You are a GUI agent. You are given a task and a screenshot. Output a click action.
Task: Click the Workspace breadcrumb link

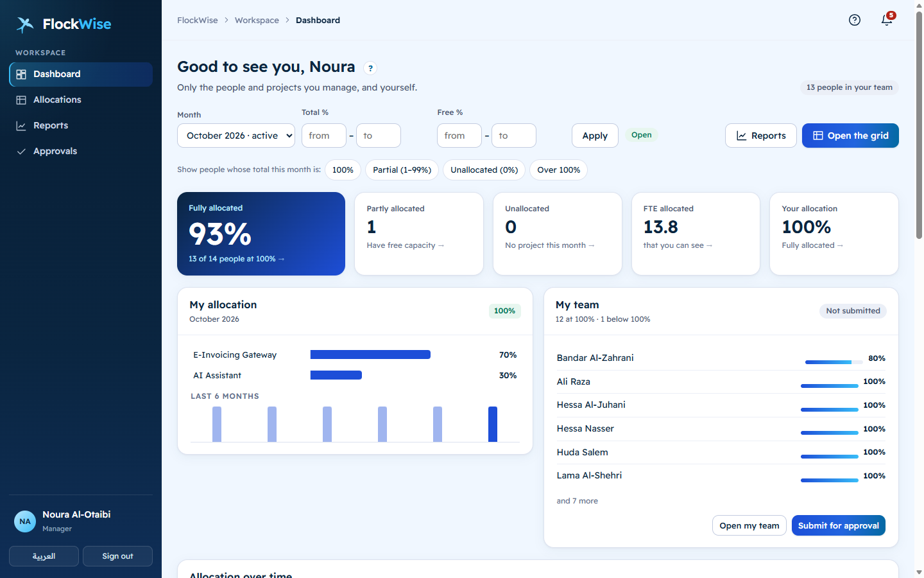(x=257, y=21)
